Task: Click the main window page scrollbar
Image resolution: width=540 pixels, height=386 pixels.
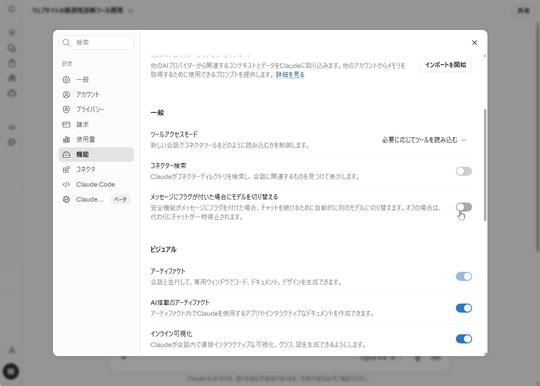Action: tap(538, 137)
